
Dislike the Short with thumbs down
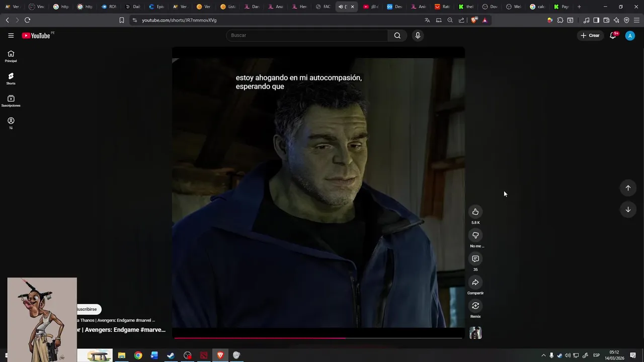pos(475,235)
